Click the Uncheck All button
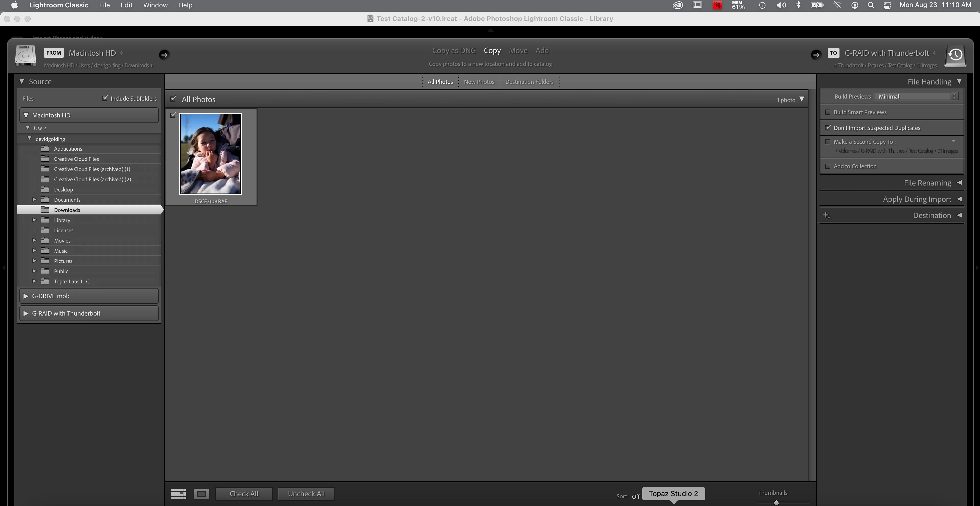Viewport: 980px width, 506px height. coord(306,493)
